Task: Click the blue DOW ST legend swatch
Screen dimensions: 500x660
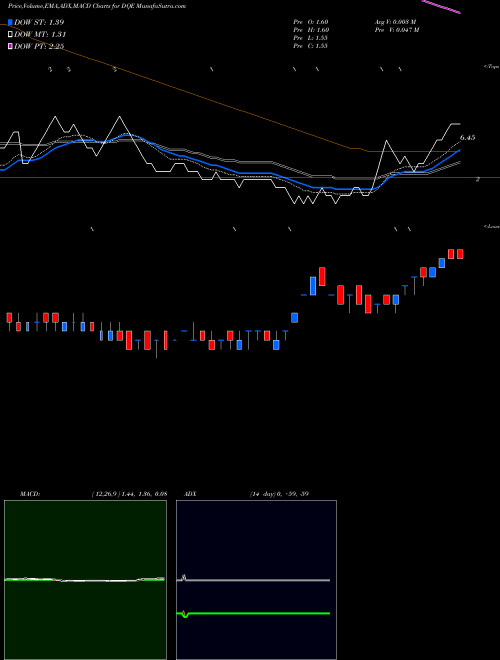Action: (10, 22)
